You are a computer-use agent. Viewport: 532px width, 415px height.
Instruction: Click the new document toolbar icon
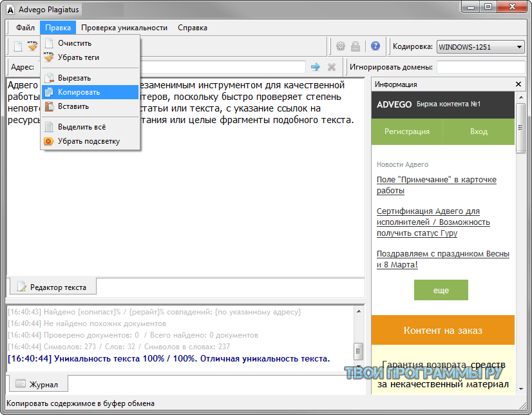18,46
